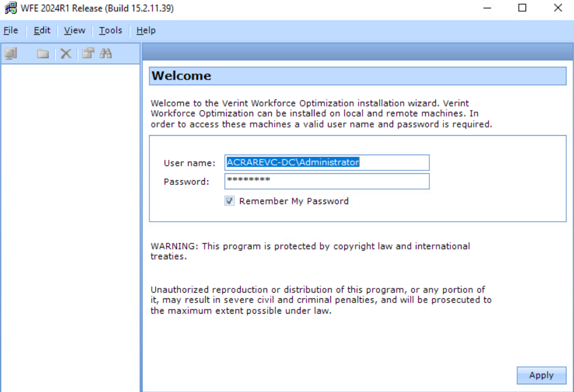The image size is (574, 392).
Task: Close the WFE installer window
Action: [558, 8]
